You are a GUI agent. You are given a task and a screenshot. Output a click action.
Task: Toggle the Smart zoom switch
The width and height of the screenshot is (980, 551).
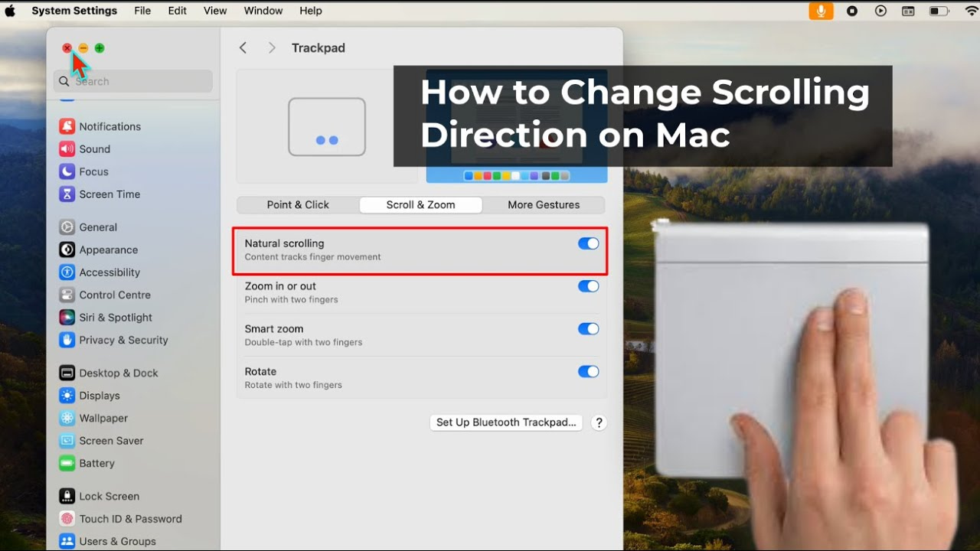tap(588, 329)
